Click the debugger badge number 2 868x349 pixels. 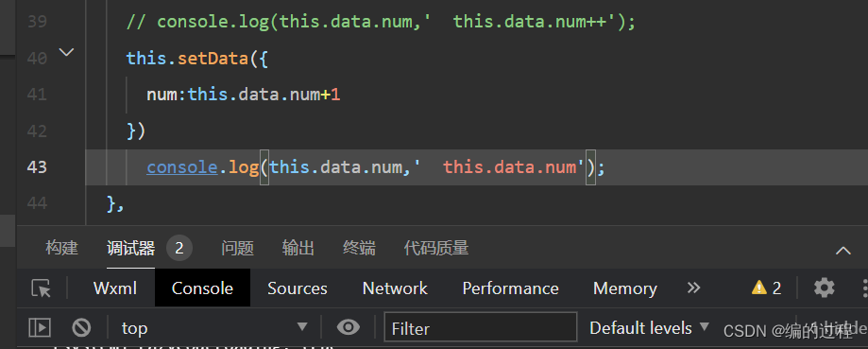[x=179, y=248]
